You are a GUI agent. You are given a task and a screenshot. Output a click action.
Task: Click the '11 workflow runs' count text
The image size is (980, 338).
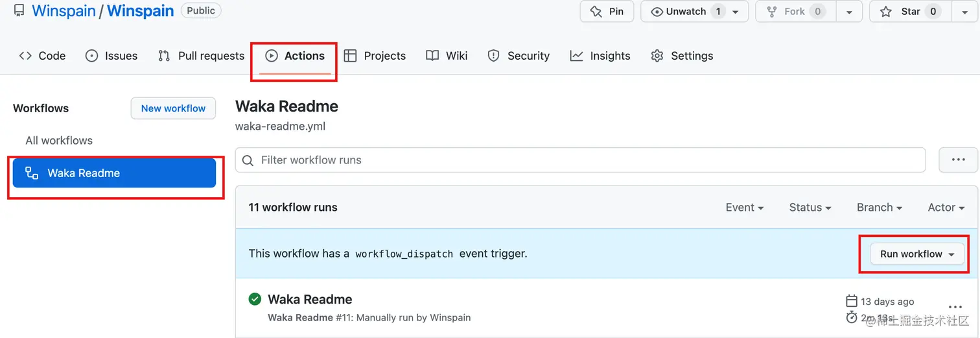point(293,208)
